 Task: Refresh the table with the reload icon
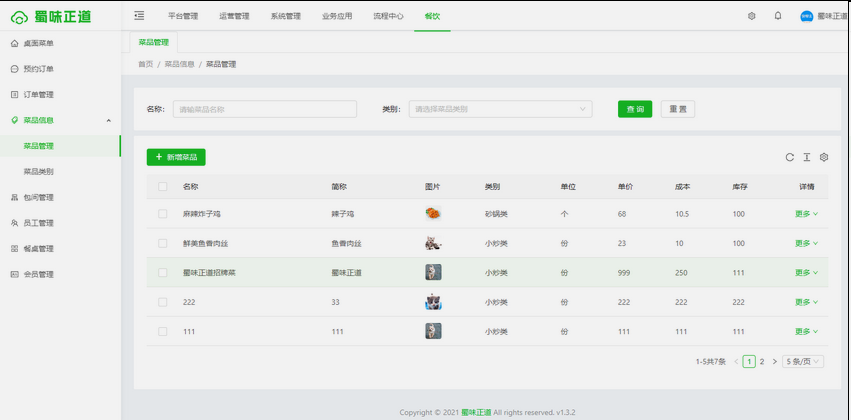(x=790, y=157)
